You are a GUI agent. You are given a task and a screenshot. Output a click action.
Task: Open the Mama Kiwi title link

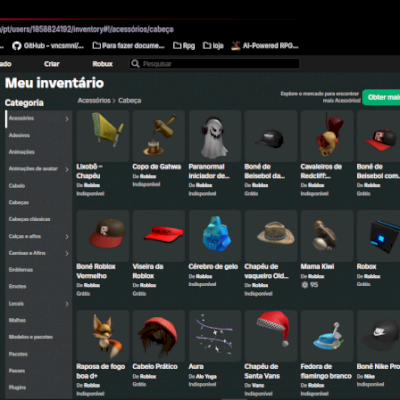tap(317, 267)
